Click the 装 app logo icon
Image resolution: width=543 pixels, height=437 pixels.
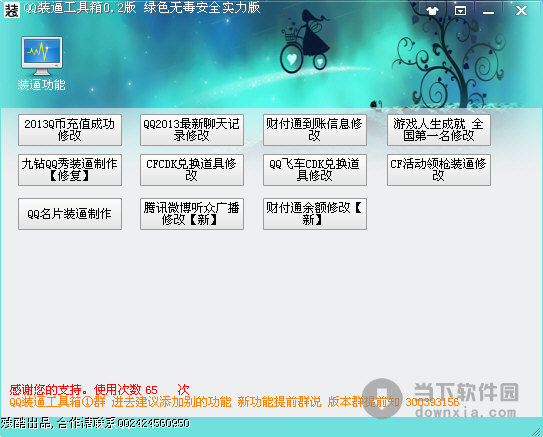pyautogui.click(x=11, y=10)
